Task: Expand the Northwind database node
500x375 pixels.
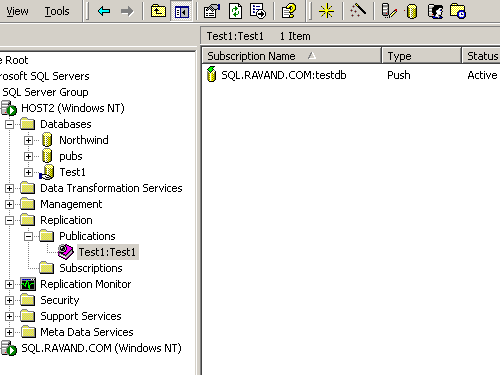Action: [x=28, y=140]
